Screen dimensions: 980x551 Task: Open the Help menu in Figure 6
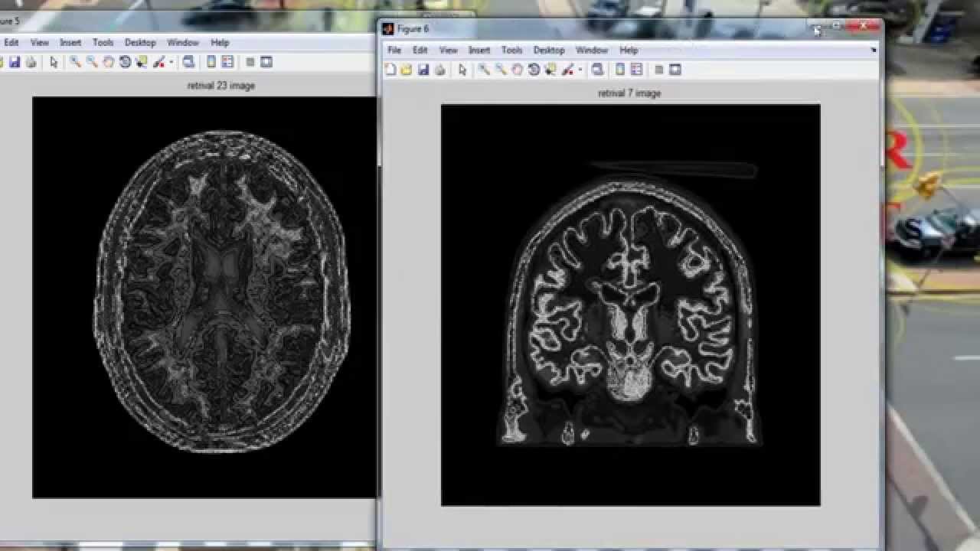click(629, 50)
